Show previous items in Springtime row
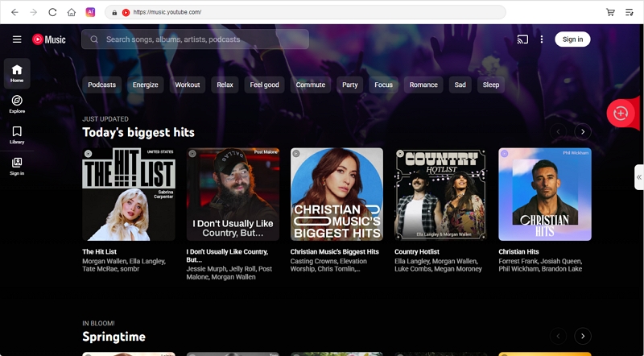This screenshot has height=356, width=644. pos(558,337)
